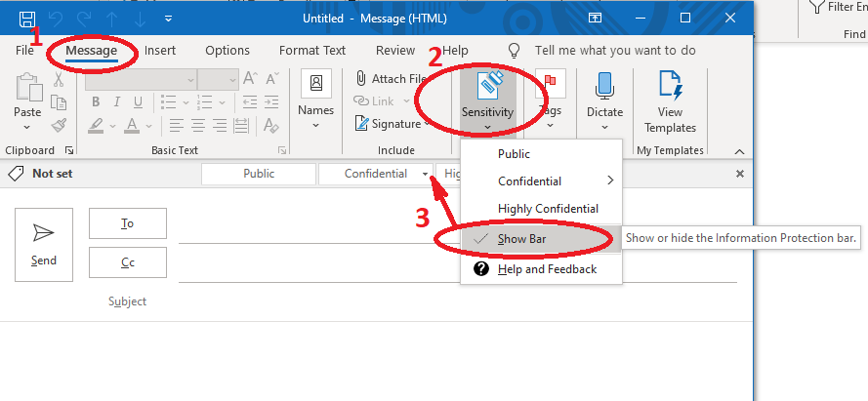The height and width of the screenshot is (401, 868).
Task: Click View Templates button
Action: [670, 101]
